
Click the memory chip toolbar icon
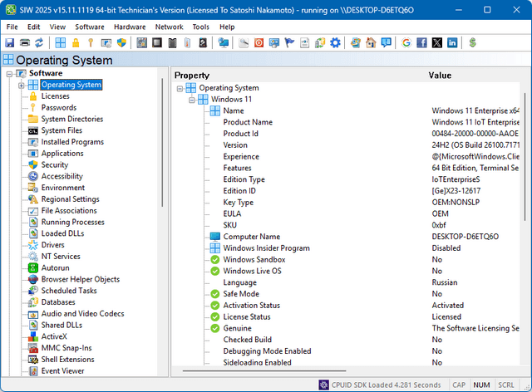point(172,42)
